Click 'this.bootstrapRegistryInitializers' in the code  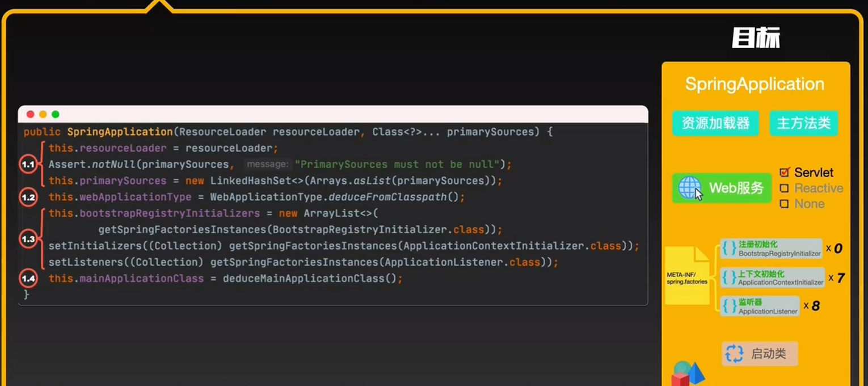click(x=154, y=213)
